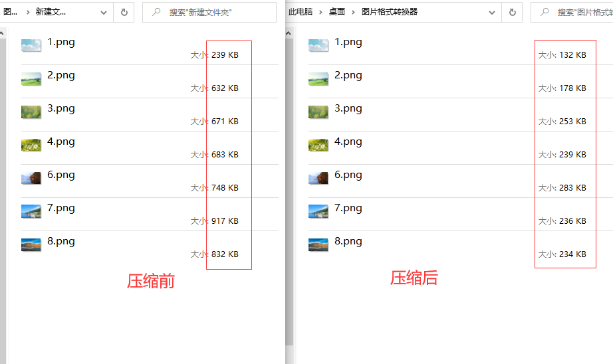Screen dimensions: 613x364
Task: Expand chevron after 桌面 in right breadcrumb
Action: coord(353,12)
